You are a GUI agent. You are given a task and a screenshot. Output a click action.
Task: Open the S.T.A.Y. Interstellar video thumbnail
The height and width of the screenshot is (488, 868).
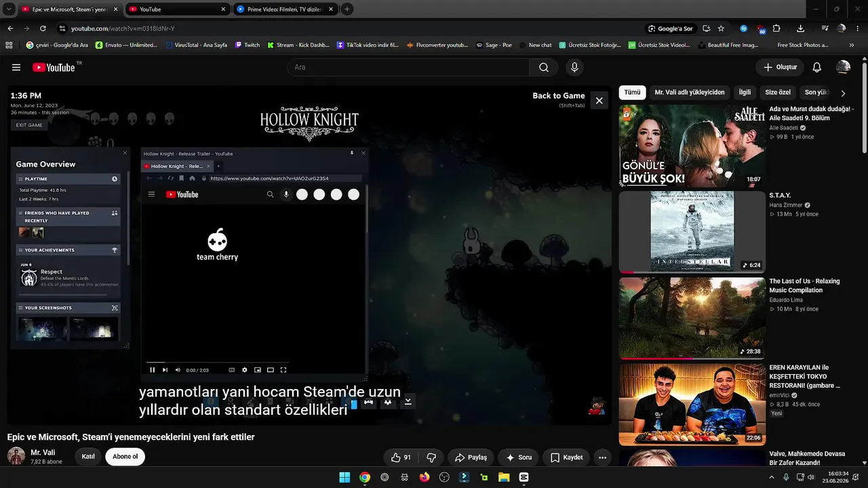(x=692, y=232)
